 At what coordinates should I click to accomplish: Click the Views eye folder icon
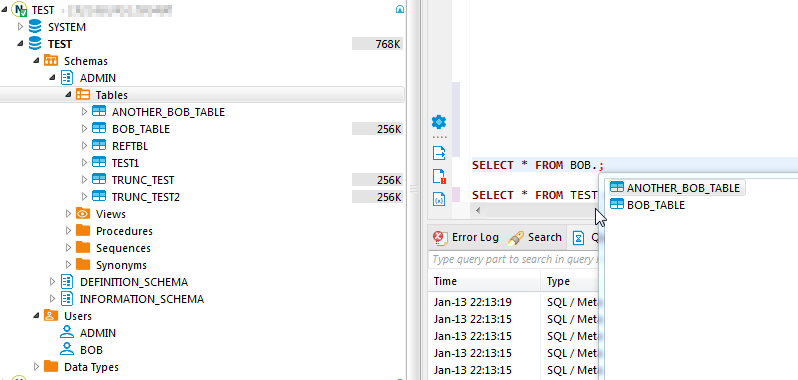click(83, 214)
